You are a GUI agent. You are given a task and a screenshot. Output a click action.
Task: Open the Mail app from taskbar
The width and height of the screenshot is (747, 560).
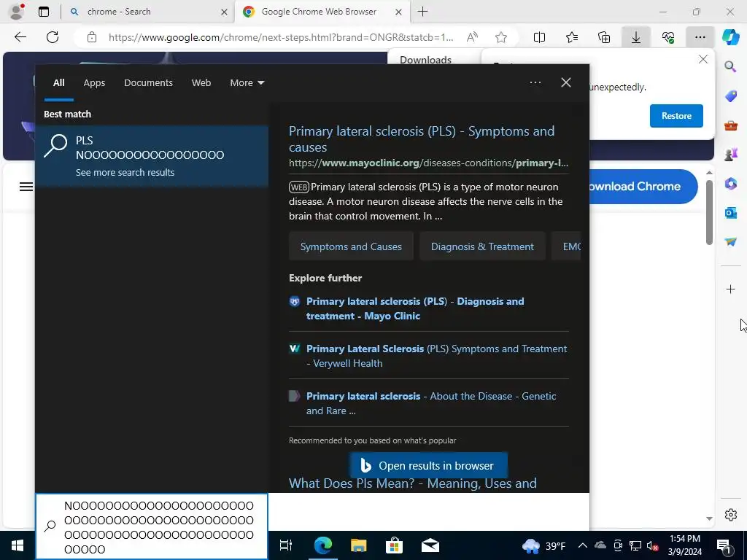tap(430, 545)
